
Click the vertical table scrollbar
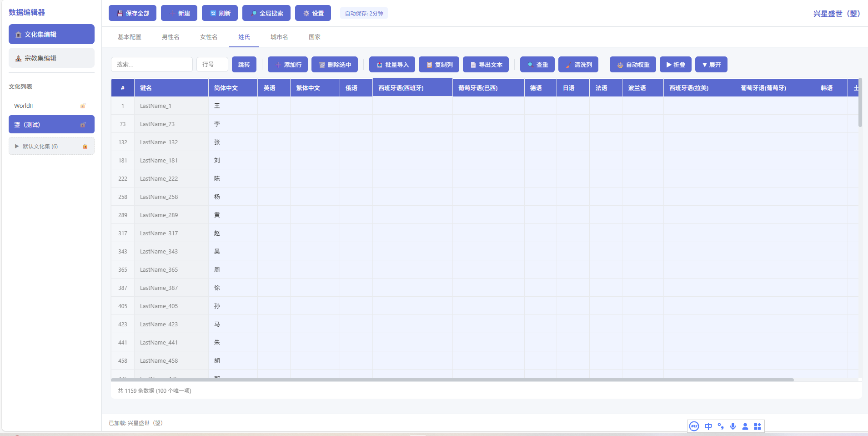coord(860,103)
